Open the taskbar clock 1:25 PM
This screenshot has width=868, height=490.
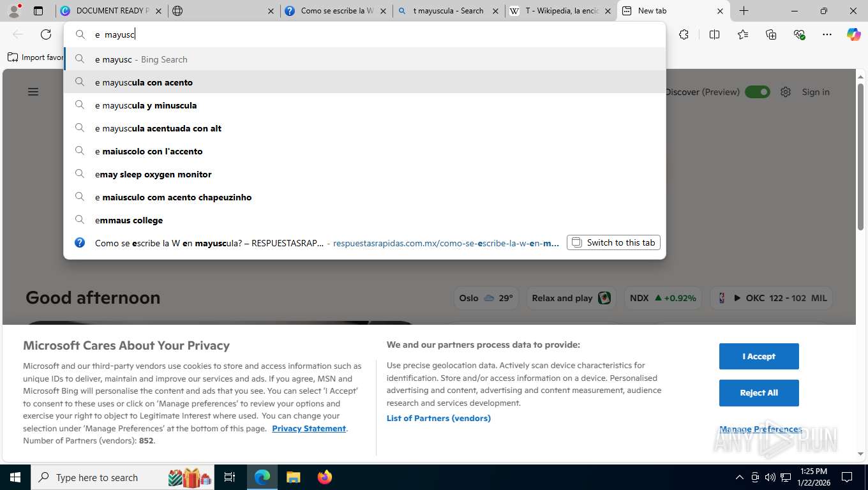[x=814, y=477]
